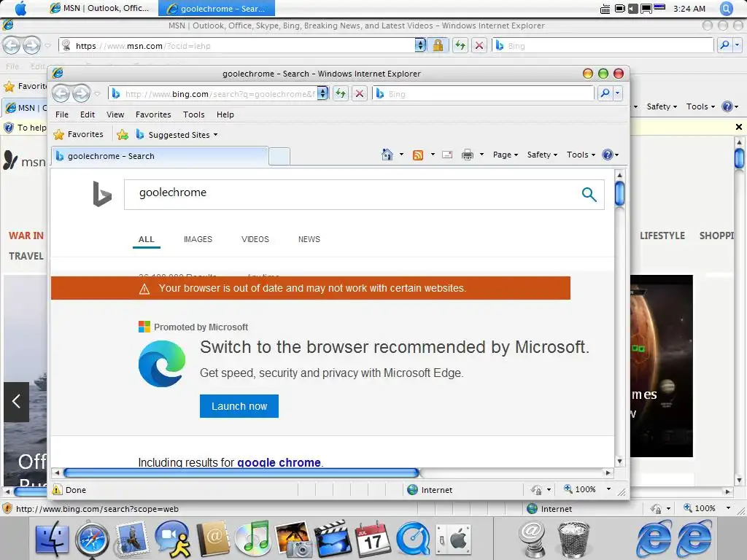The height and width of the screenshot is (560, 747).
Task: Open iTunes music disc icon in dock
Action: (252, 539)
